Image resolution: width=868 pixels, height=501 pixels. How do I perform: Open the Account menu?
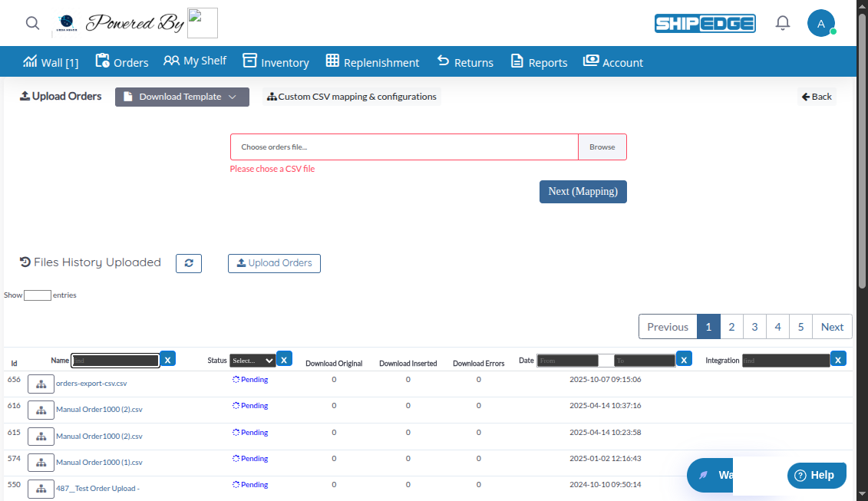[613, 61]
